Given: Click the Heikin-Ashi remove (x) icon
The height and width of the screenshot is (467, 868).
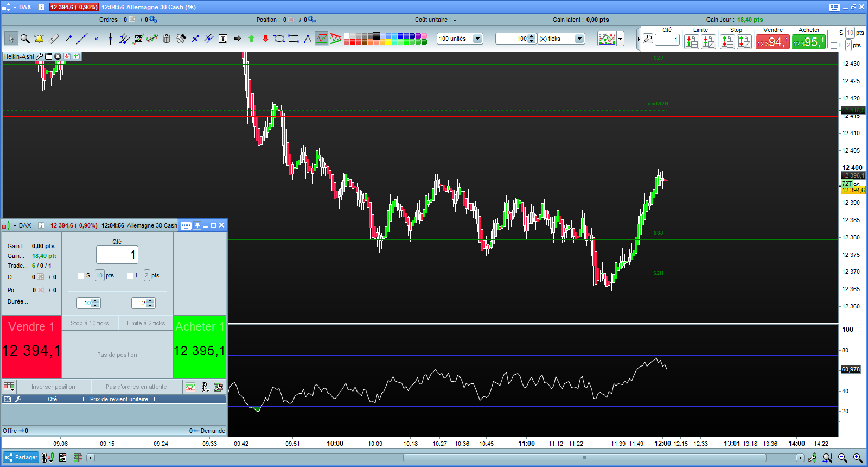Looking at the screenshot, I should [58, 56].
